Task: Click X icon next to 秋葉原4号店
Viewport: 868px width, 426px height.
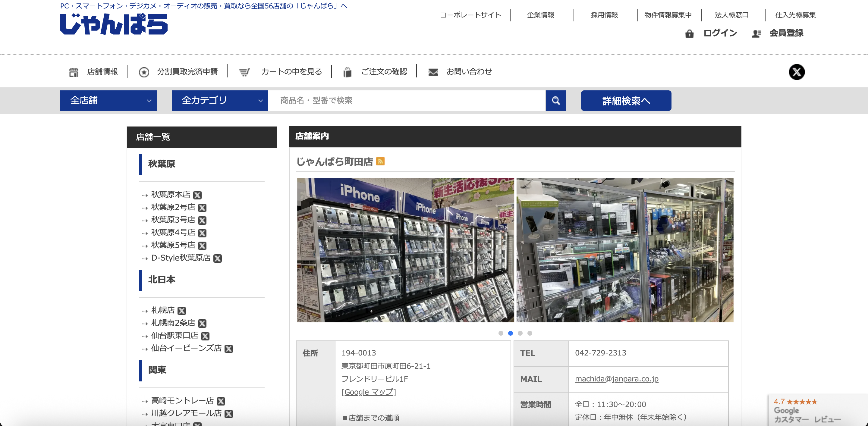Action: tap(202, 233)
